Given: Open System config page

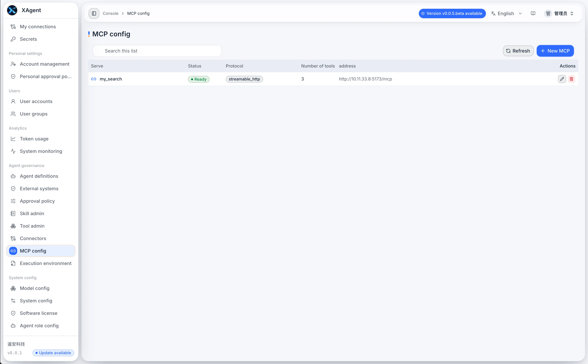Looking at the screenshot, I should pyautogui.click(x=41, y=301).
